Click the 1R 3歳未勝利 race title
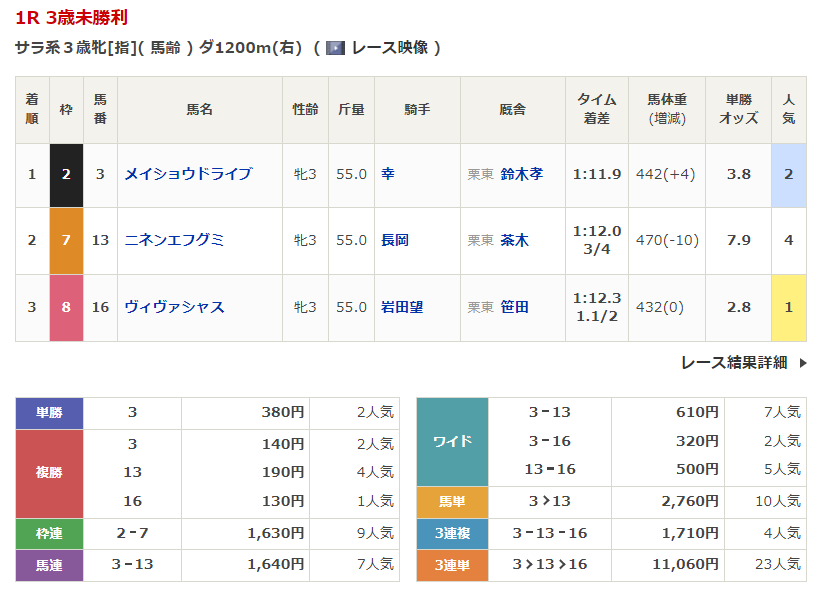This screenshot has height=592, width=824. 71,18
